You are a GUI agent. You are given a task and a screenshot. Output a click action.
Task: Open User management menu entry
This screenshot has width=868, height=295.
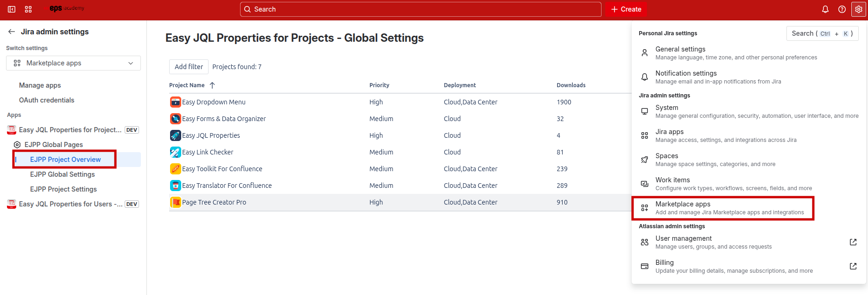point(749,242)
